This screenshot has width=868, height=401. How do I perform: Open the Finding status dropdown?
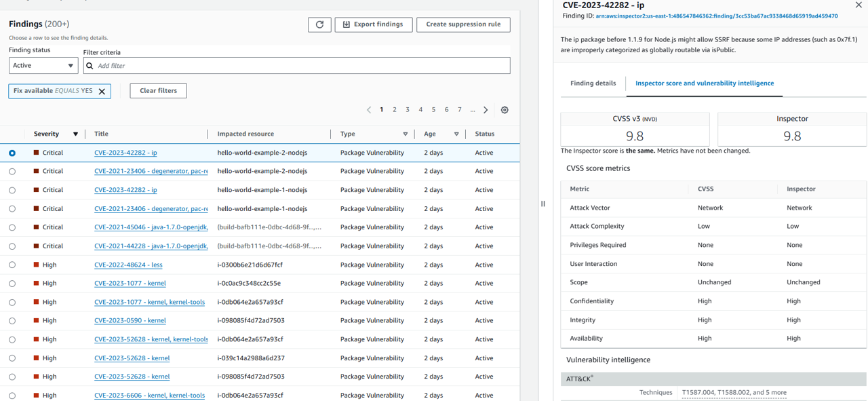(x=43, y=66)
